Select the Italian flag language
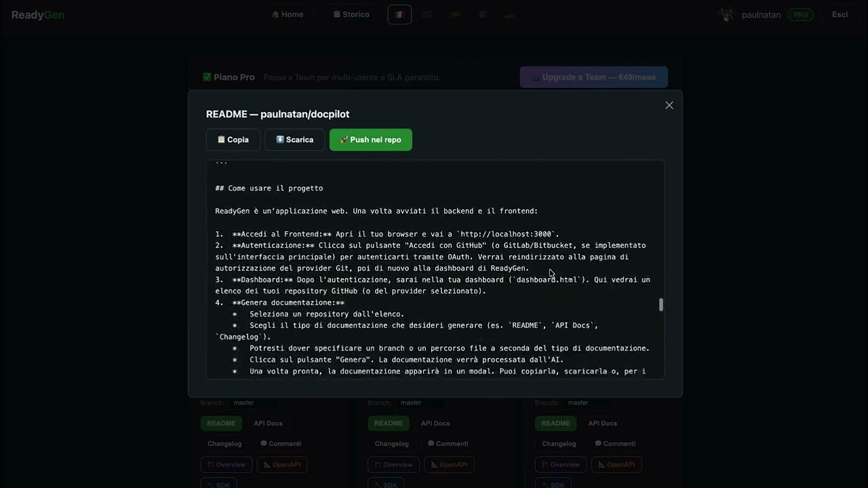This screenshot has height=488, width=868. point(399,14)
